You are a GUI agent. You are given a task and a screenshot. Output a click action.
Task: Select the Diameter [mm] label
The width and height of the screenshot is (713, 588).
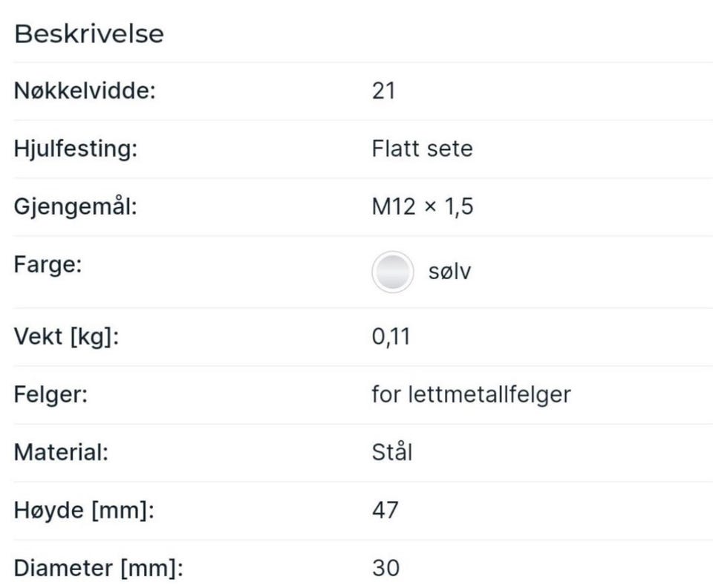pos(98,569)
